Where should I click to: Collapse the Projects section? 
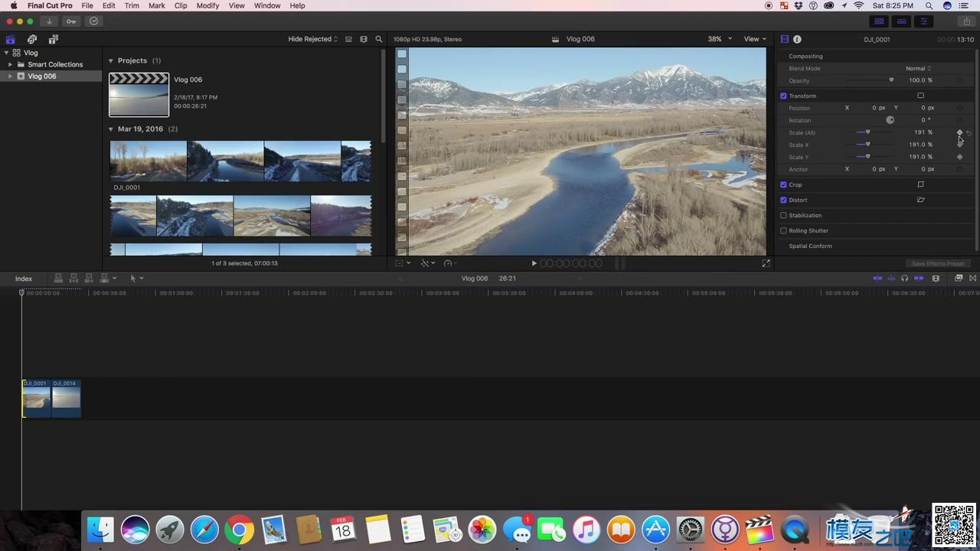[x=111, y=60]
